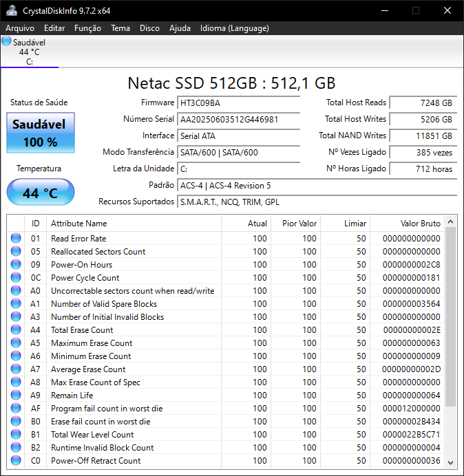Open the Arquivo menu
The height and width of the screenshot is (476, 464).
(20, 28)
